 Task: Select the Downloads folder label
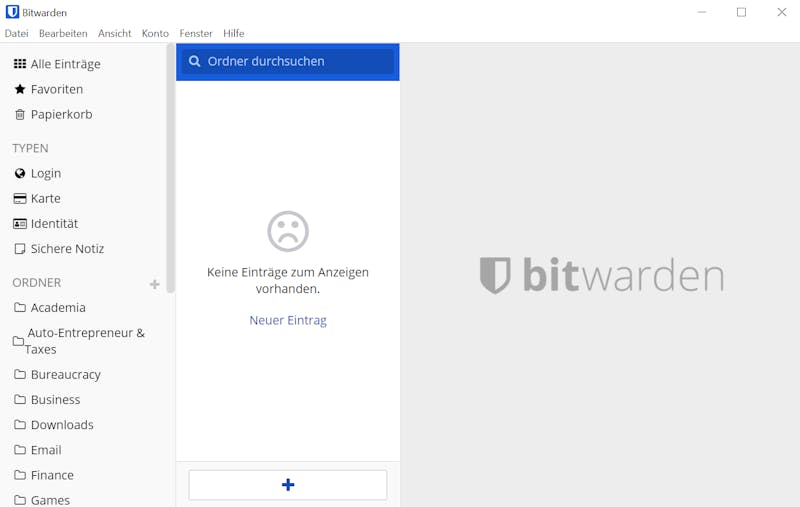tap(62, 424)
